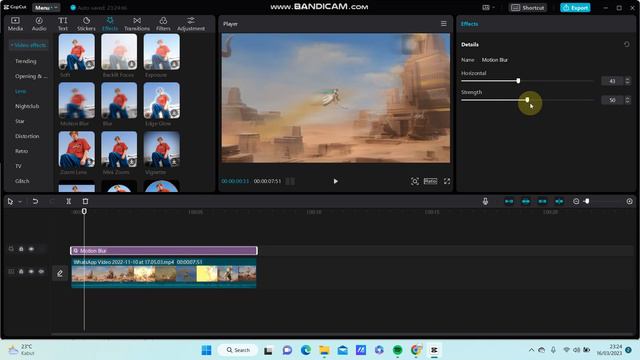Select the Retro effects category
This screenshot has height=360, width=640.
click(x=22, y=151)
